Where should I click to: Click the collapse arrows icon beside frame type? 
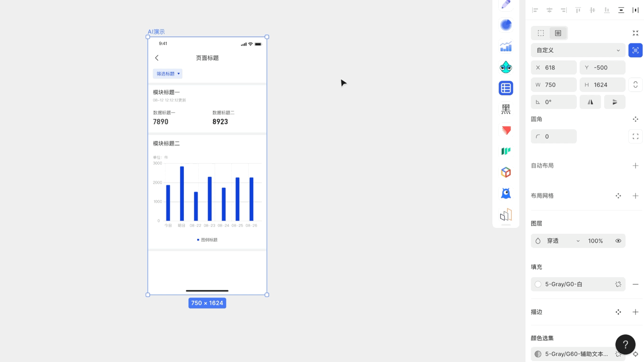pyautogui.click(x=636, y=33)
